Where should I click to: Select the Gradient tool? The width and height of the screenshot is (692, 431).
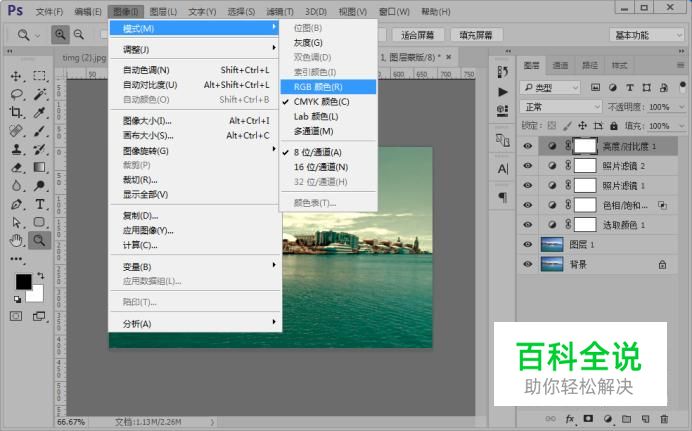[39, 167]
